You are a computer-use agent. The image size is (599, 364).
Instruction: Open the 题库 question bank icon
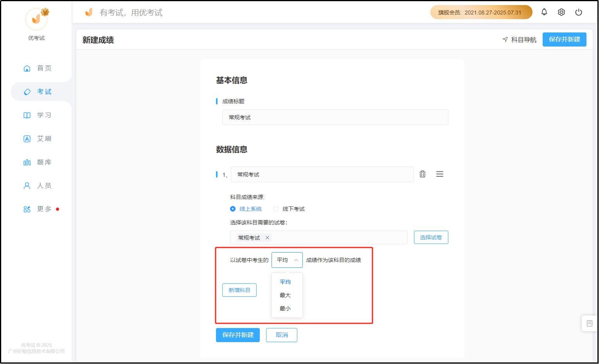(x=27, y=162)
